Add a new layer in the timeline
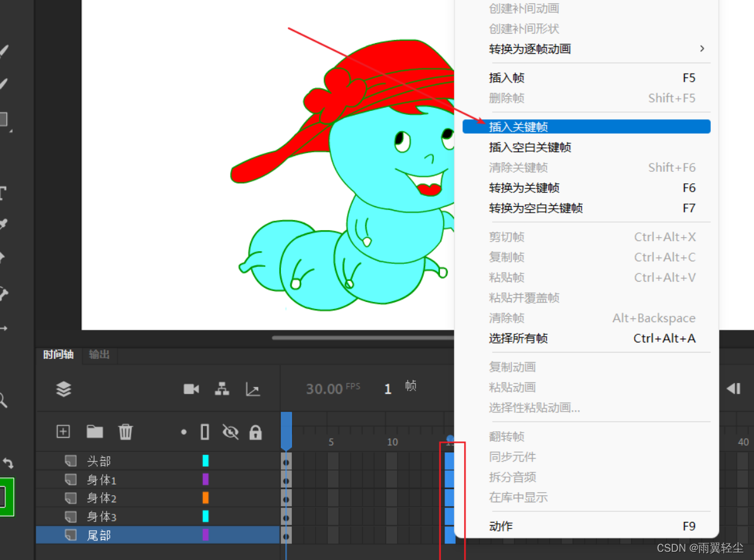This screenshot has width=754, height=560. [x=62, y=431]
